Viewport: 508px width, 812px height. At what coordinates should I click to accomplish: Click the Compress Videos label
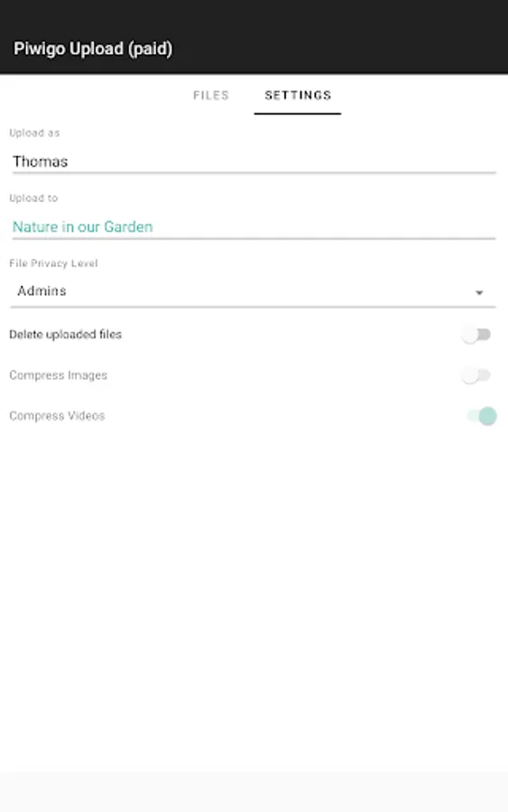57,416
